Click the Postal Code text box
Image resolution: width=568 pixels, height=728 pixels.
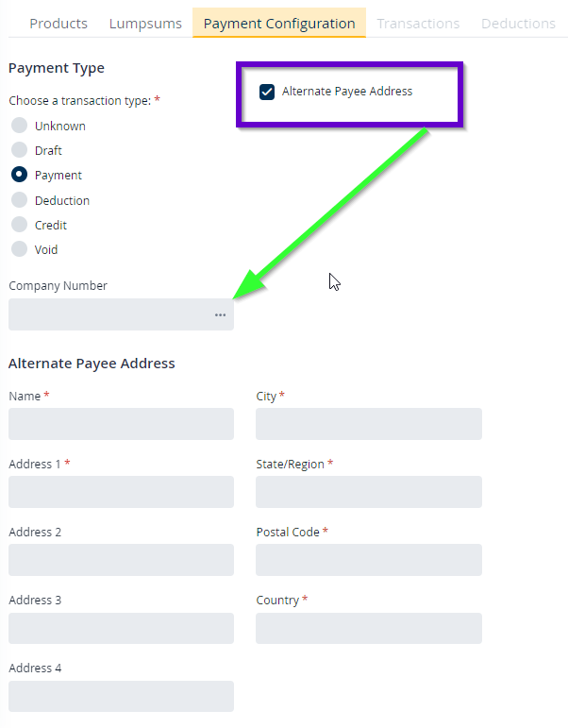[x=368, y=560]
